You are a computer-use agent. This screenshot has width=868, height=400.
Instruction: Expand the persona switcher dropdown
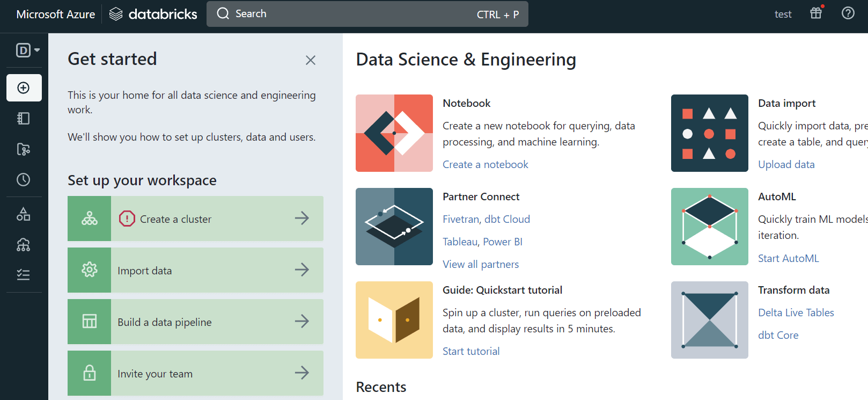click(28, 50)
